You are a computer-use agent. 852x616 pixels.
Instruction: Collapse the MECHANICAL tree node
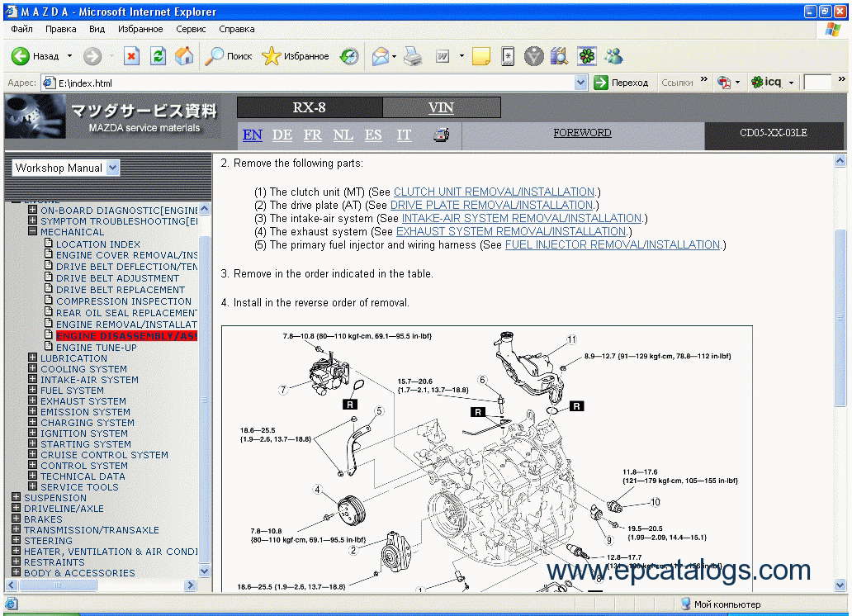coord(32,231)
